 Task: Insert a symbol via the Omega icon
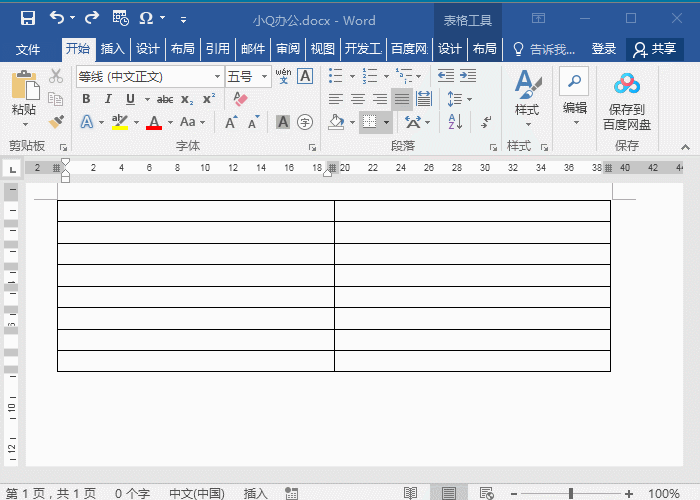(146, 18)
